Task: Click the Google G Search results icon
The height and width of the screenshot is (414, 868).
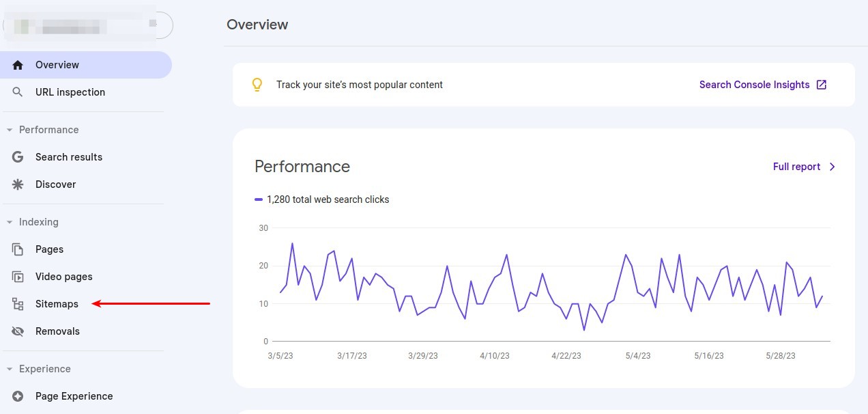Action: point(18,157)
